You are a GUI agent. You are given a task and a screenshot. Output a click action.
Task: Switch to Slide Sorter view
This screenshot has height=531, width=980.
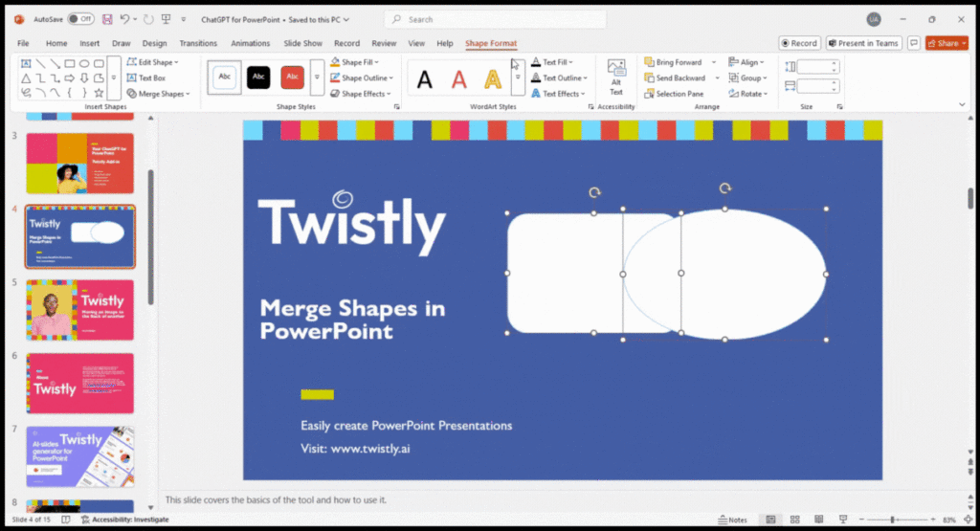tap(795, 520)
